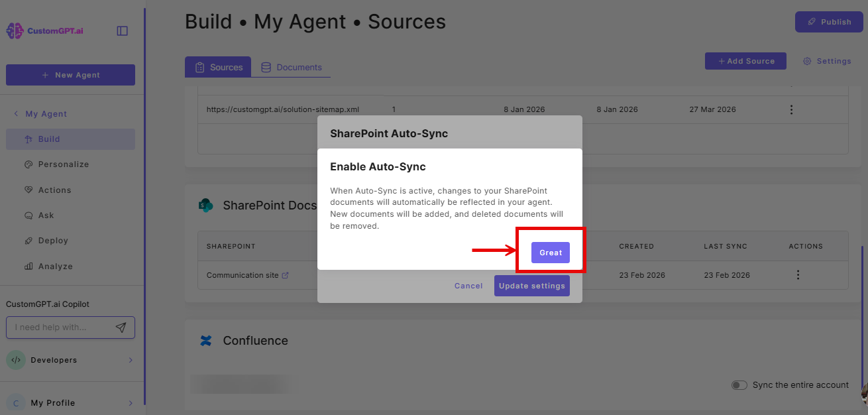
Task: Click the send icon in the Copilot box
Action: pyautogui.click(x=121, y=327)
